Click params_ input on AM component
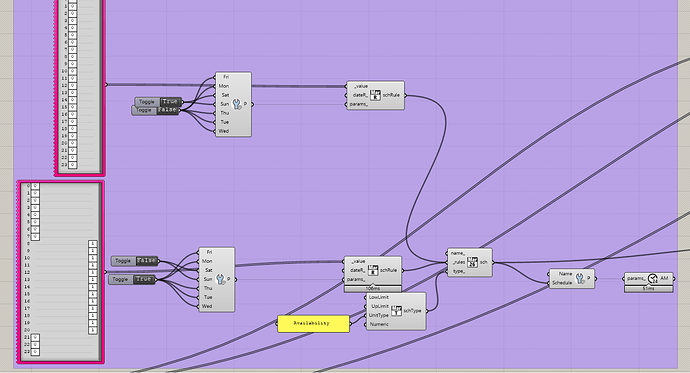The image size is (690, 373). pyautogui.click(x=636, y=278)
